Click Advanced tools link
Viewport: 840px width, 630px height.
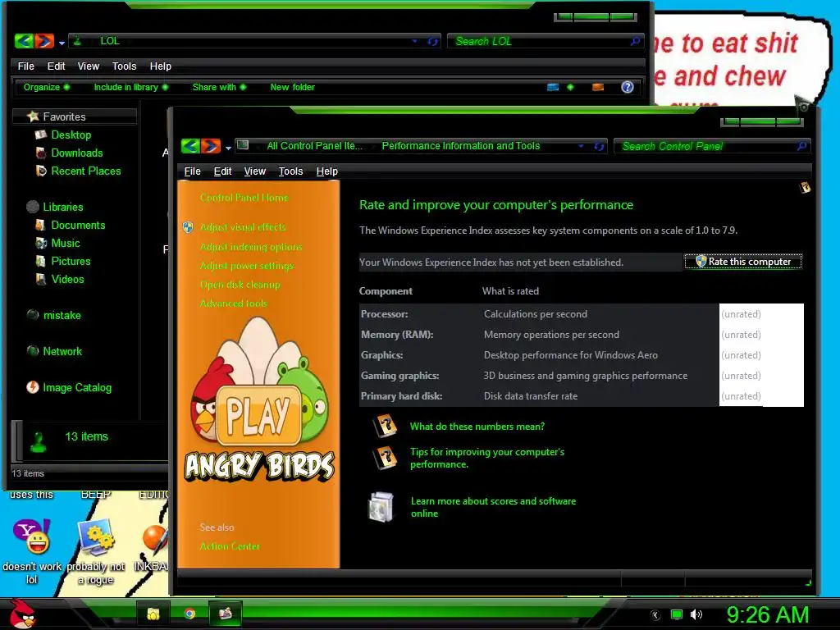(x=234, y=304)
